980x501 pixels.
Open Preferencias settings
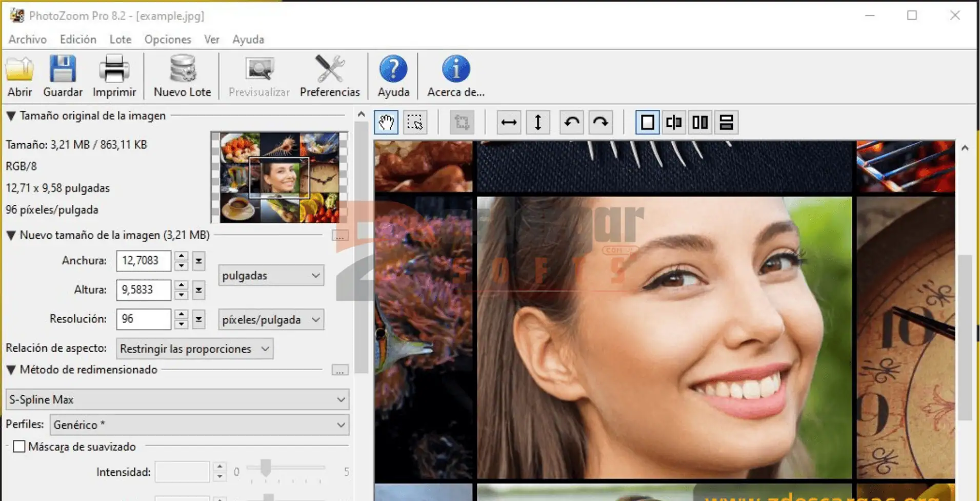click(330, 76)
